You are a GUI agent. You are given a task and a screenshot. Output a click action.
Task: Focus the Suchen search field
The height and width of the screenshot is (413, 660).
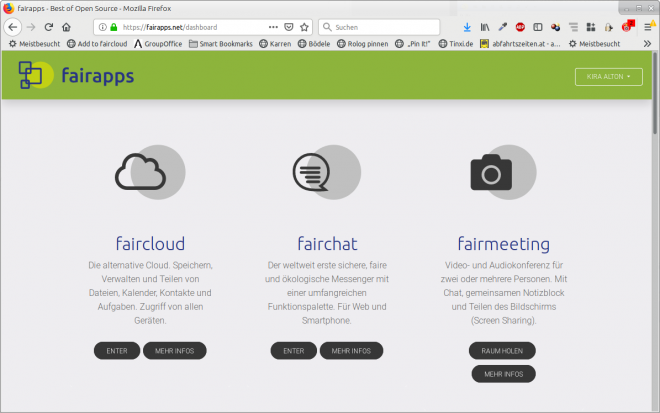379,27
